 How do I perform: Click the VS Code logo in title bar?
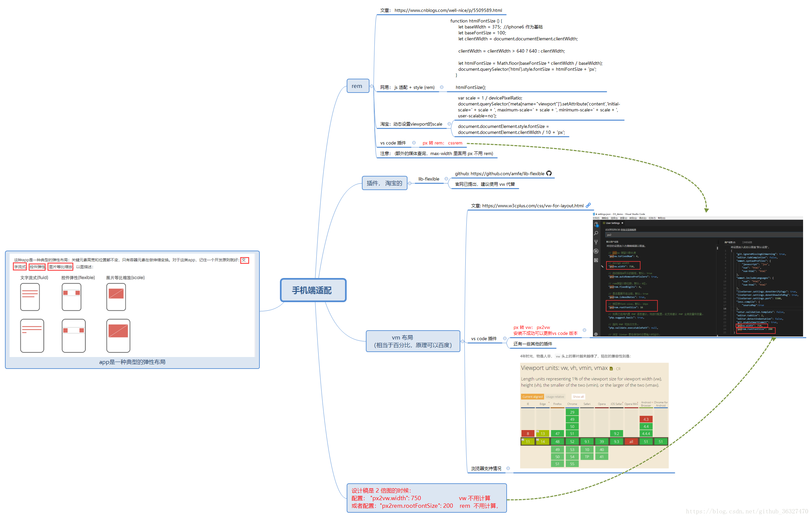[x=594, y=214]
